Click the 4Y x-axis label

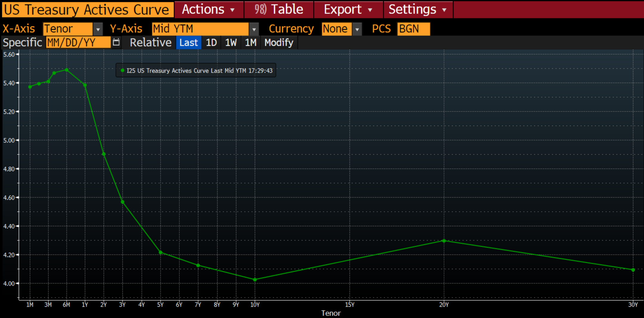[142, 305]
